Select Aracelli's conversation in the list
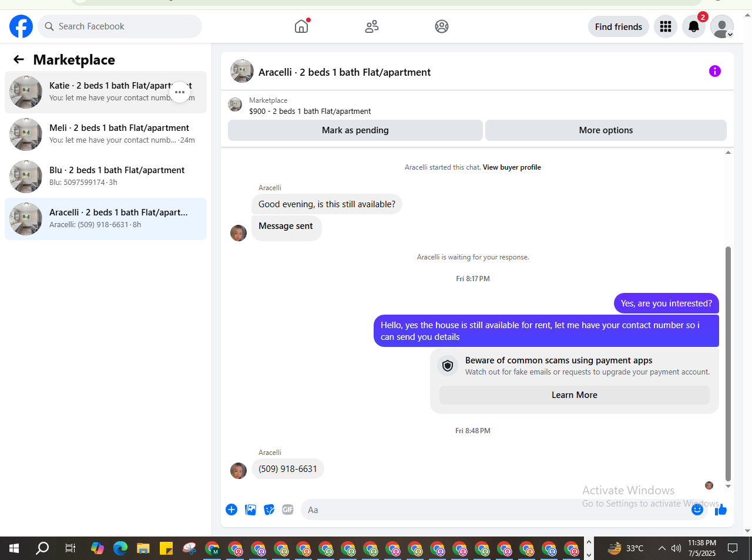 click(x=106, y=219)
